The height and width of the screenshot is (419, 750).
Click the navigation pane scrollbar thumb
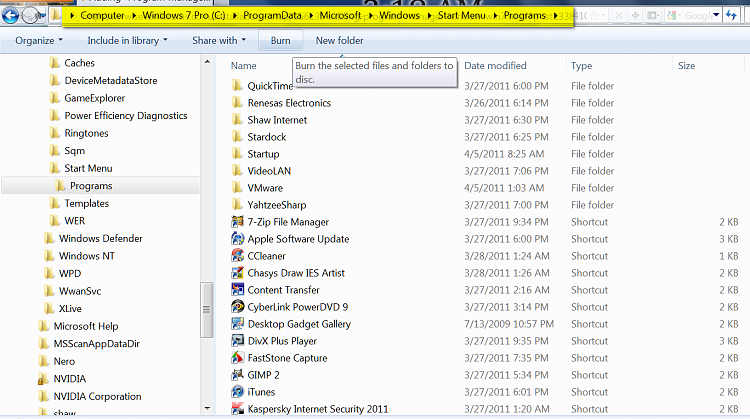point(207,309)
